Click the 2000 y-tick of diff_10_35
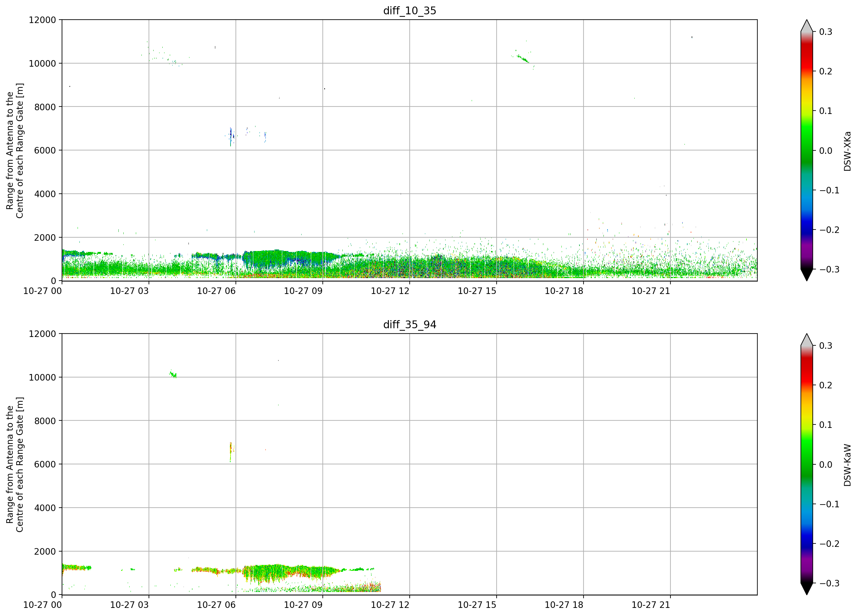858x616 pixels. pos(45,238)
